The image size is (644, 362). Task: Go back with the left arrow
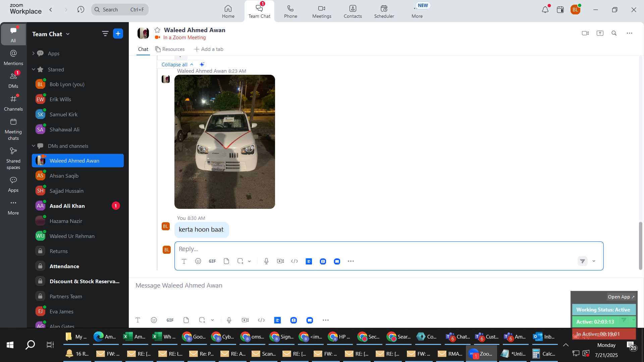[x=51, y=9]
